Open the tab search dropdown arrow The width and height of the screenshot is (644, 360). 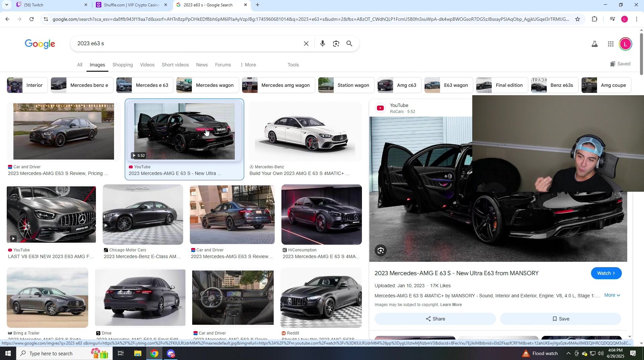tap(7, 5)
